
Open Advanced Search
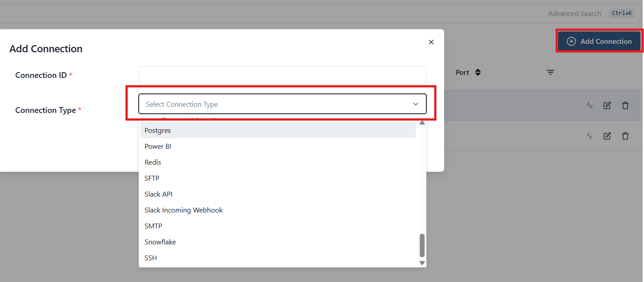[x=574, y=14]
